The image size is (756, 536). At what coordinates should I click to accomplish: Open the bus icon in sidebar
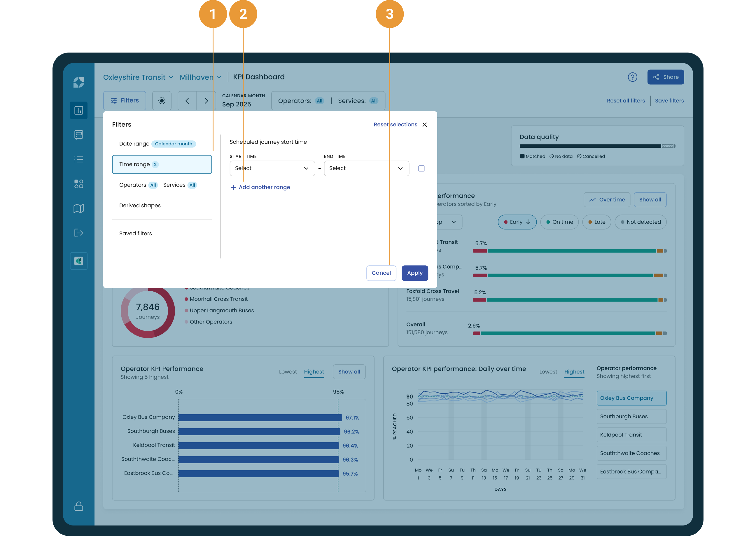[78, 135]
